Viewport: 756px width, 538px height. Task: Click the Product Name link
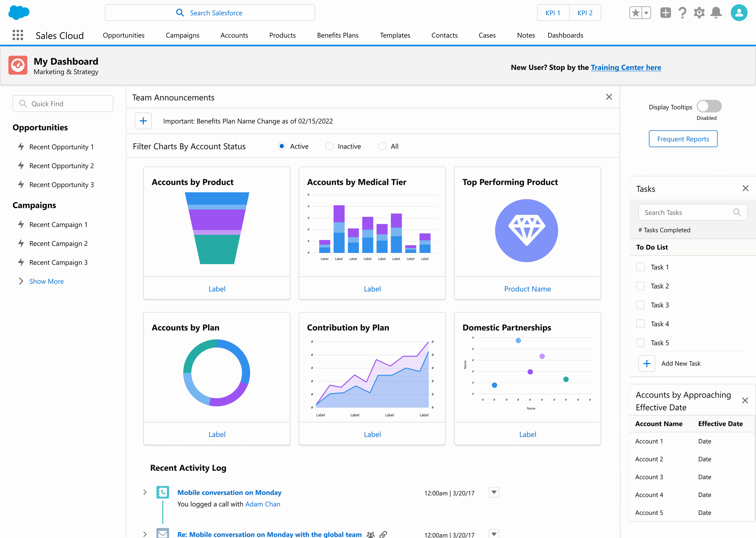click(527, 289)
